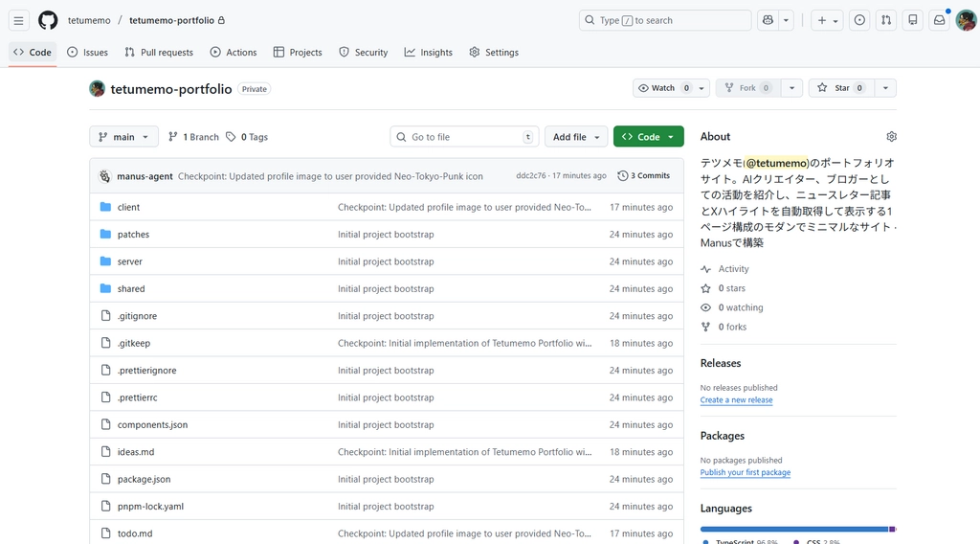980x544 pixels.
Task: Open the Packages heading link
Action: (x=722, y=436)
